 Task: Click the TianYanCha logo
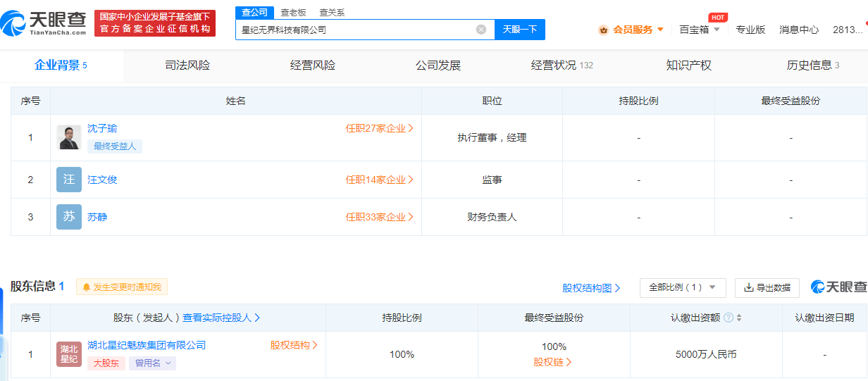pyautogui.click(x=44, y=23)
